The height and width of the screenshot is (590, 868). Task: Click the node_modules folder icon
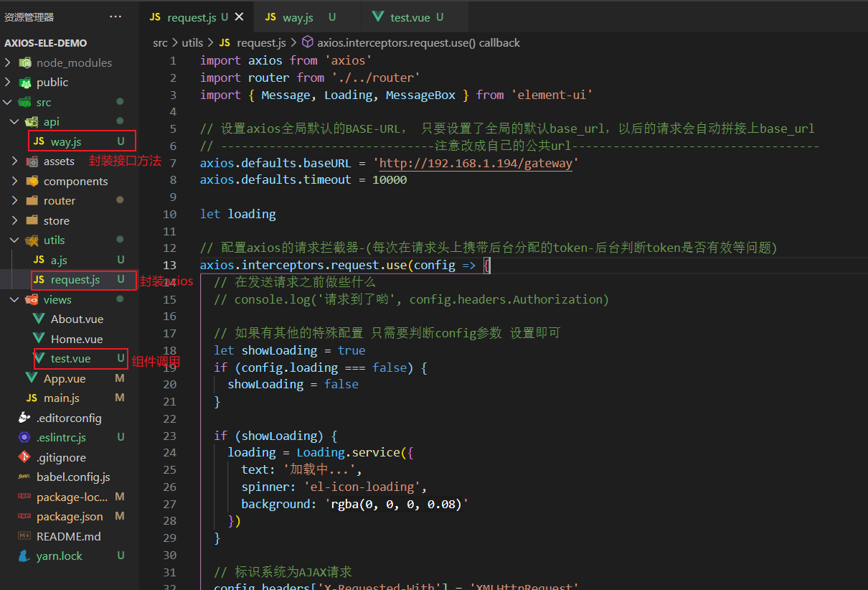(x=25, y=63)
